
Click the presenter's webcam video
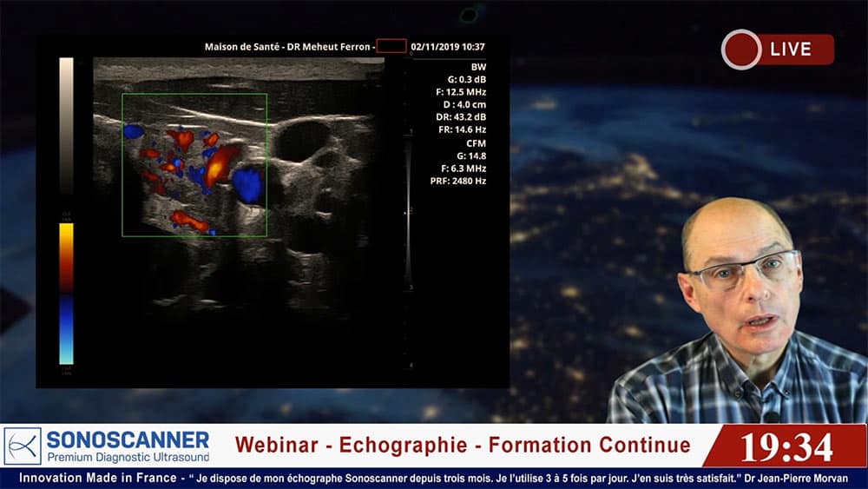tap(738, 310)
